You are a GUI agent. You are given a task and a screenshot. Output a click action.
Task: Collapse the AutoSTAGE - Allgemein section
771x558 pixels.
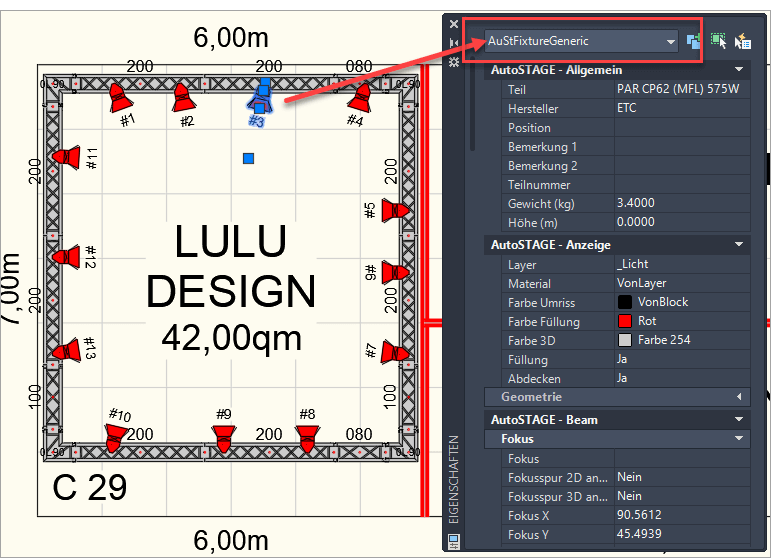pos(739,70)
